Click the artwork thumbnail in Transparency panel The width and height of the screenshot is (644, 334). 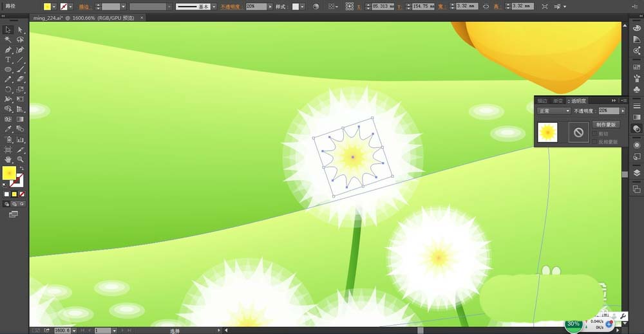[547, 133]
